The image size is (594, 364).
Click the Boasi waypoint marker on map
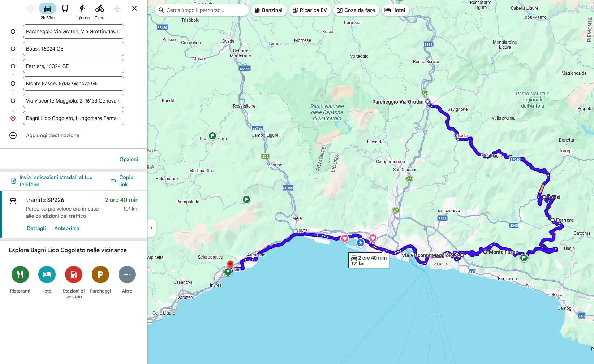pos(544,197)
